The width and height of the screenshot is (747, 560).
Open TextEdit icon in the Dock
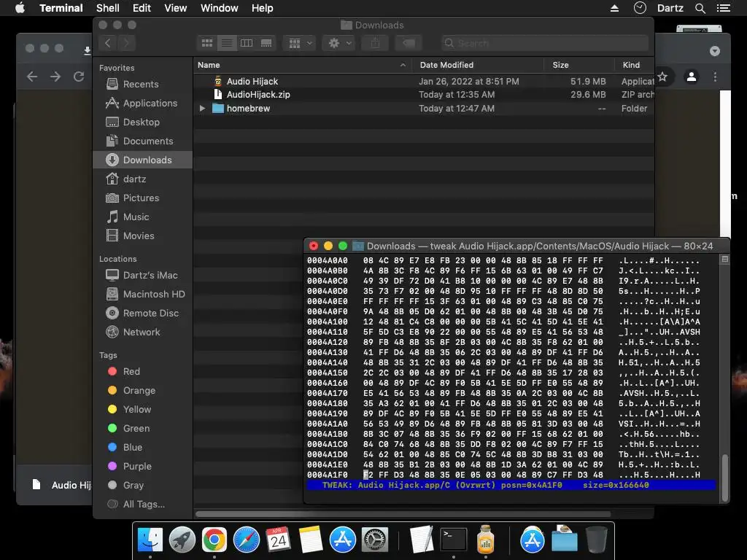click(x=422, y=540)
